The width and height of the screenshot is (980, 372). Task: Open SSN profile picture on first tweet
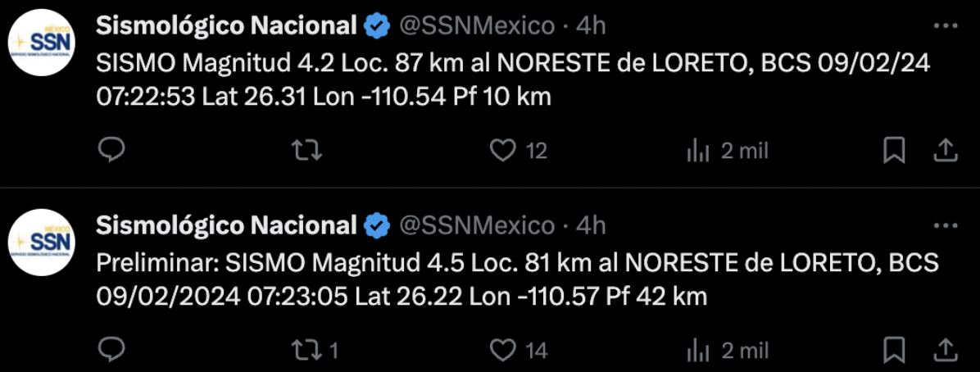(x=42, y=43)
